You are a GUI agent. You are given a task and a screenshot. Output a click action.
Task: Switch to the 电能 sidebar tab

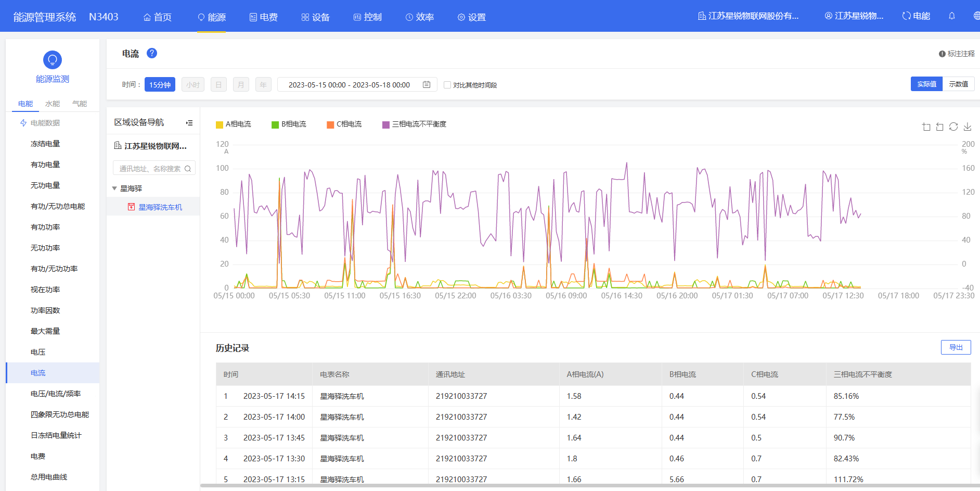pyautogui.click(x=25, y=104)
